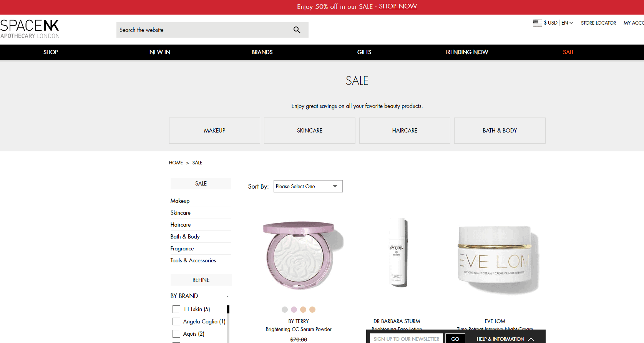The width and height of the screenshot is (644, 343).
Task: Collapse the BY BRAND filter section
Action: 227,296
